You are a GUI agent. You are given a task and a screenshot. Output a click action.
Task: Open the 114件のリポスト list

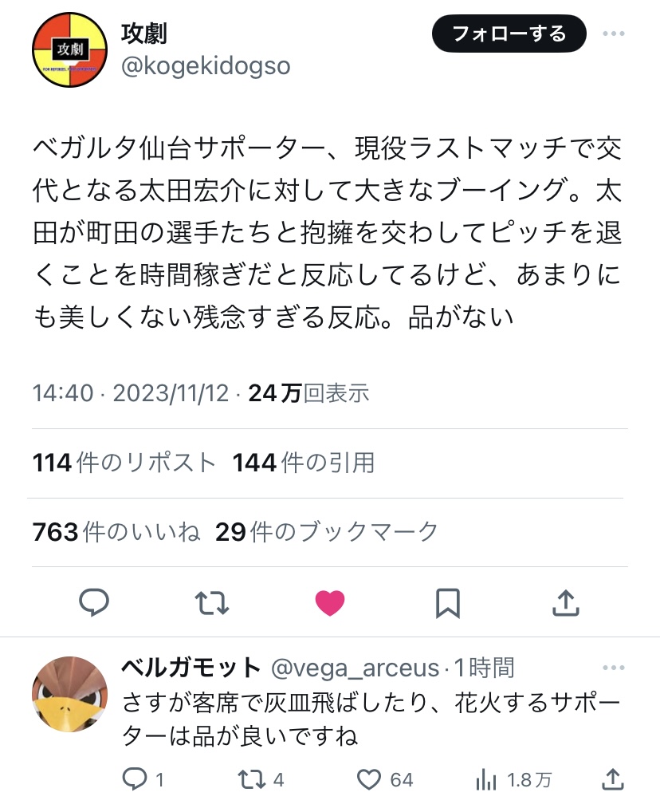(124, 463)
